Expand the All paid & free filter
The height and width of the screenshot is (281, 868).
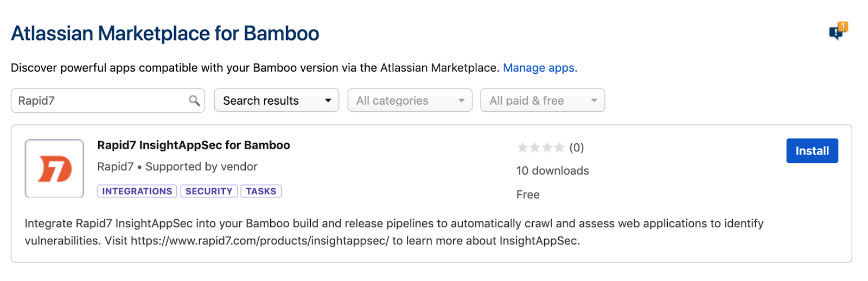(x=542, y=101)
